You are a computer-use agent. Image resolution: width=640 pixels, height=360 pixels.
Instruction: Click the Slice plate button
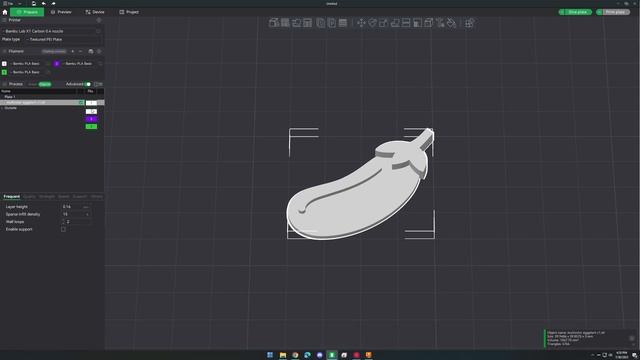click(x=578, y=12)
